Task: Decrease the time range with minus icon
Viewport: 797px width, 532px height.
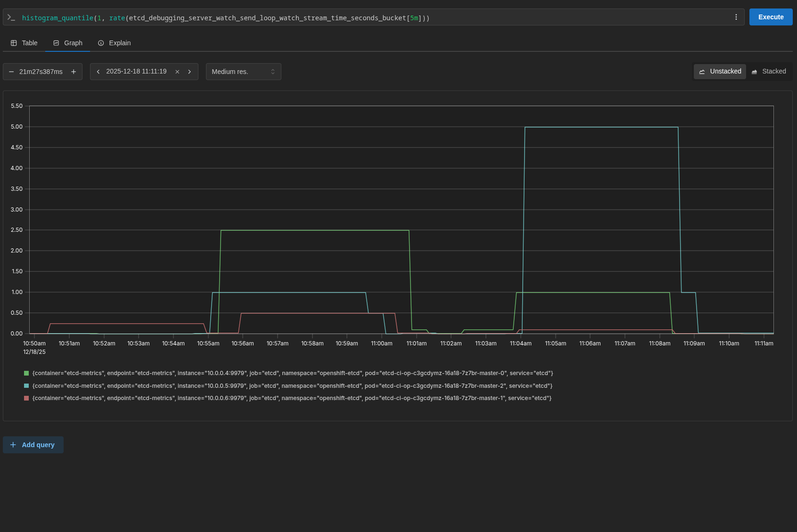Action: (11, 72)
